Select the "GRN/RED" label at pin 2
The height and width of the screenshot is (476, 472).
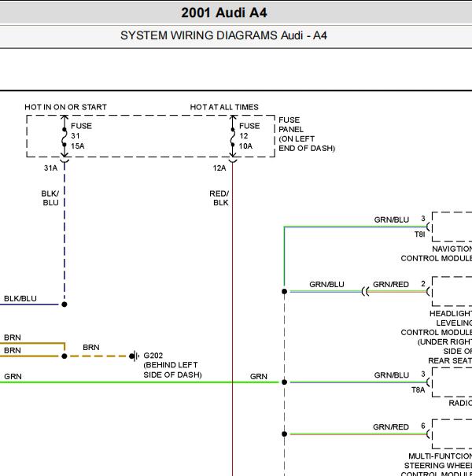391,285
